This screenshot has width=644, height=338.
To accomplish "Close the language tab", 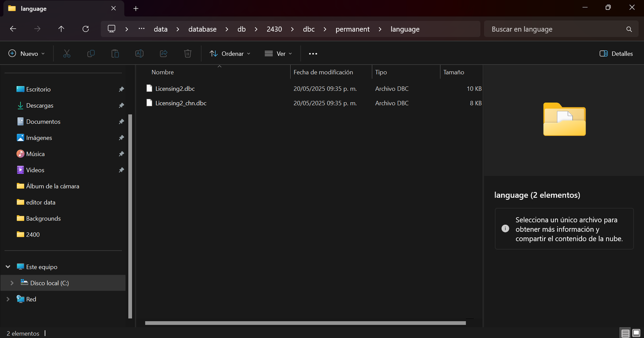I will click(114, 9).
